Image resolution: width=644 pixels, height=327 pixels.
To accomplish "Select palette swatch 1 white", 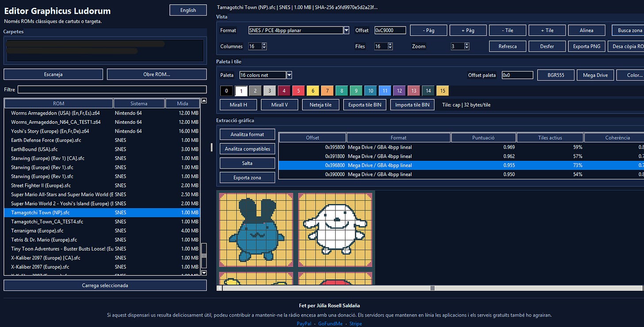I will [x=241, y=91].
